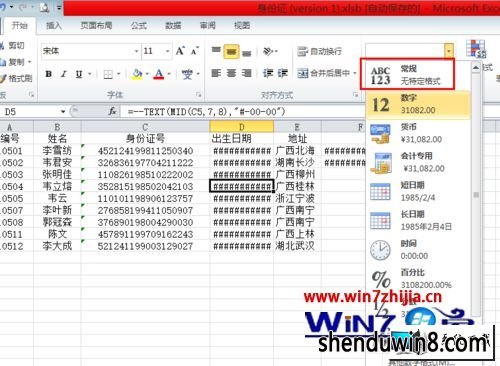The height and width of the screenshot is (366, 500).
Task: Click the 合并后居中 merge button
Action: click(327, 73)
